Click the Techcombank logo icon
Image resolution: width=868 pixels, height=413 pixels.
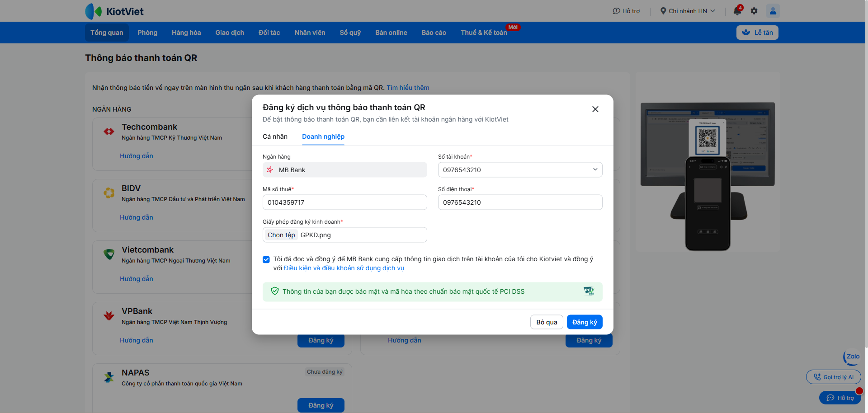tap(109, 131)
